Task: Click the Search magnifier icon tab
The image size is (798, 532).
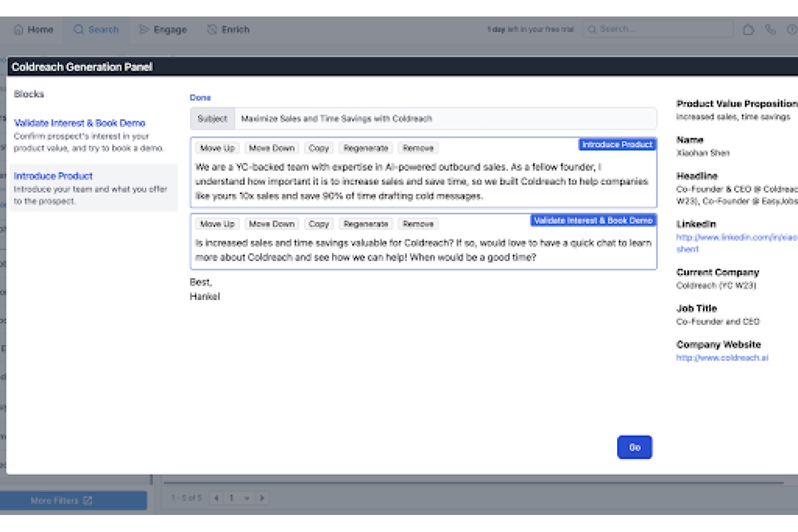Action: pyautogui.click(x=79, y=30)
